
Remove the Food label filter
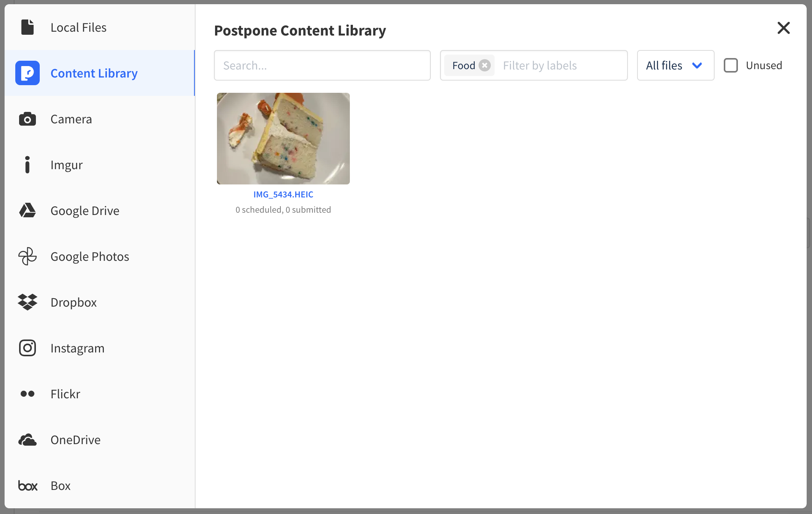[x=484, y=65]
